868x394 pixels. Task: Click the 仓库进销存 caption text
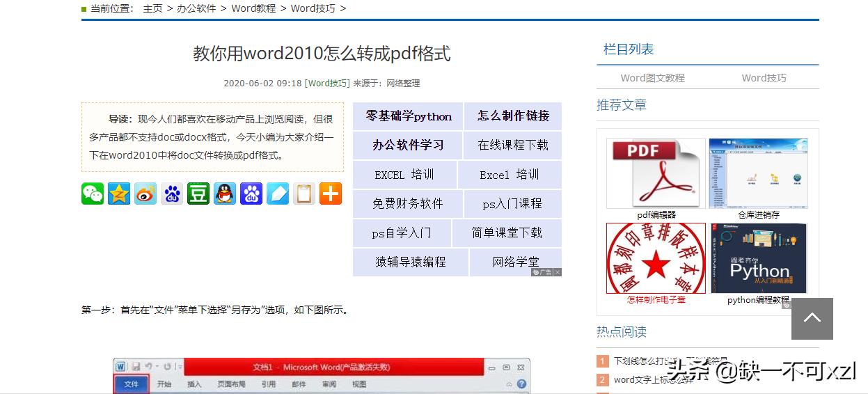(759, 215)
